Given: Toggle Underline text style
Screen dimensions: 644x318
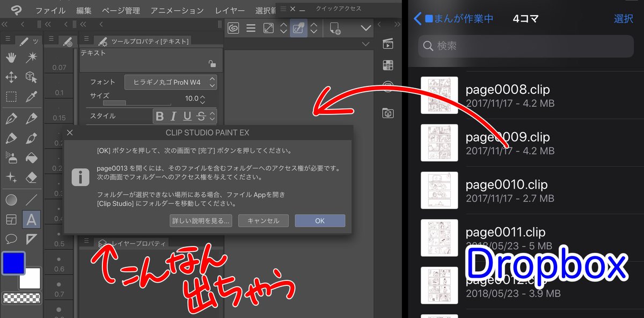Looking at the screenshot, I should coord(187,116).
